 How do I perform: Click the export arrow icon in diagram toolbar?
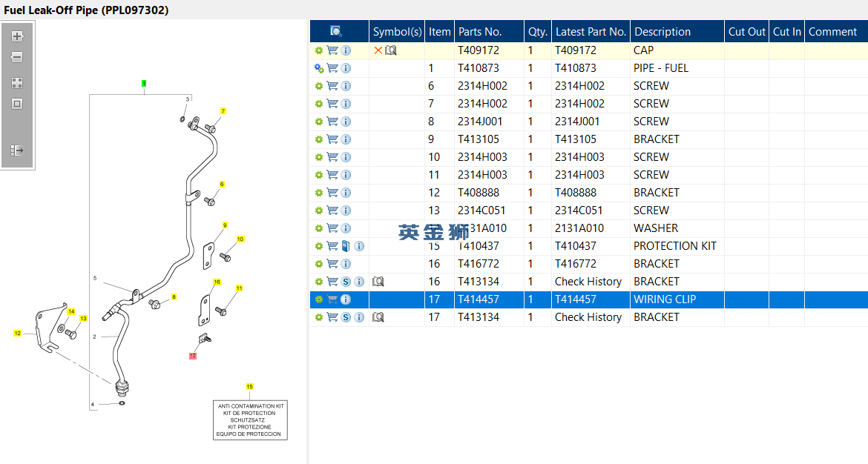(17, 150)
